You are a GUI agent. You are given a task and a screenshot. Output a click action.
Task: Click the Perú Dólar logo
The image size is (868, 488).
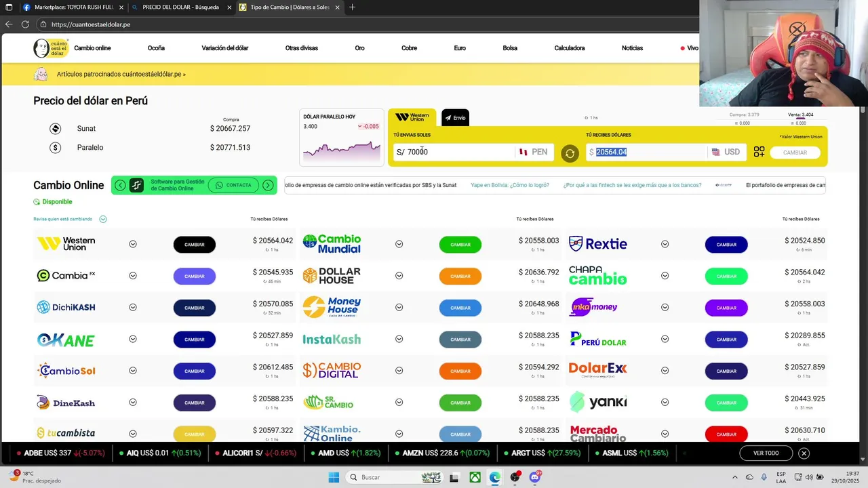point(597,339)
